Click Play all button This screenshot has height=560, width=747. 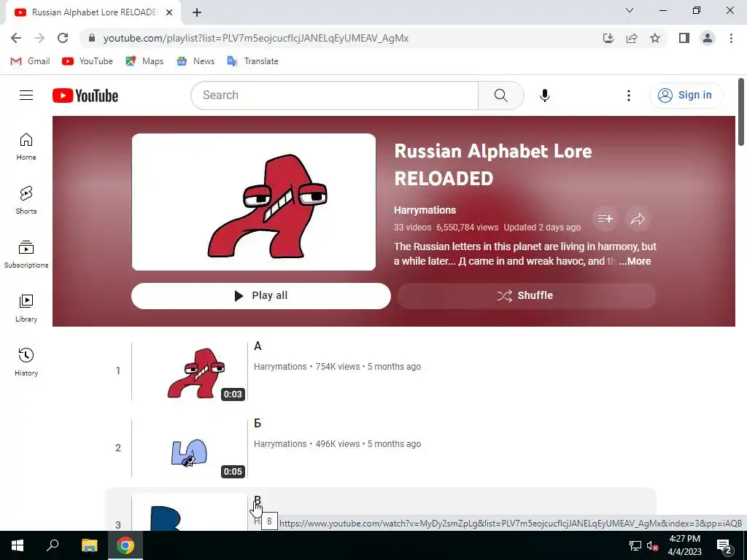[x=261, y=296]
